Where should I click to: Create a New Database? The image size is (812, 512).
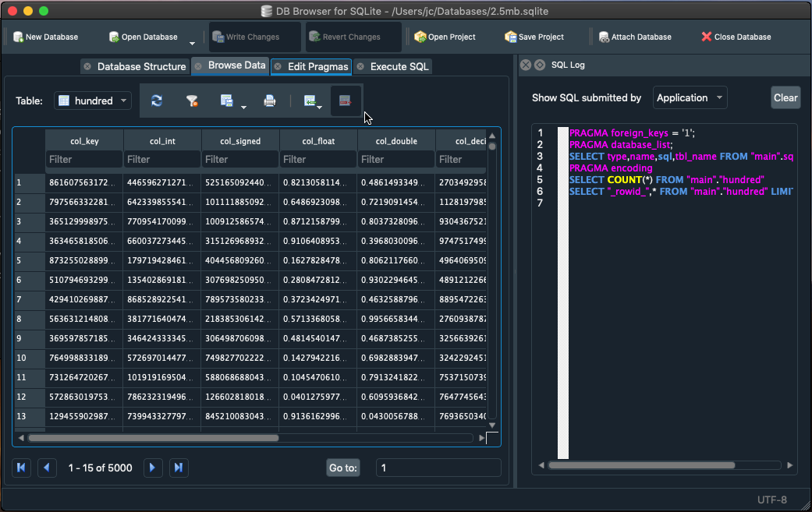pyautogui.click(x=45, y=36)
